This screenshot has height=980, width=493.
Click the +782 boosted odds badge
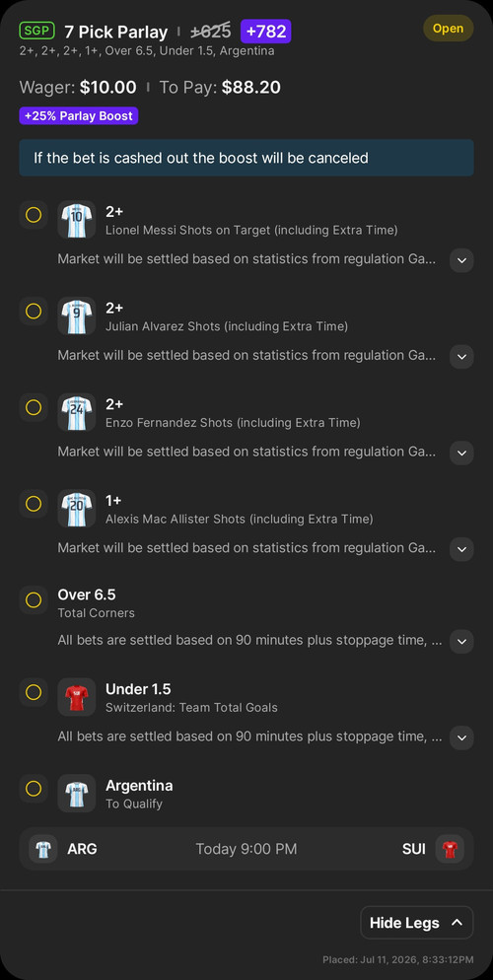pyautogui.click(x=265, y=32)
